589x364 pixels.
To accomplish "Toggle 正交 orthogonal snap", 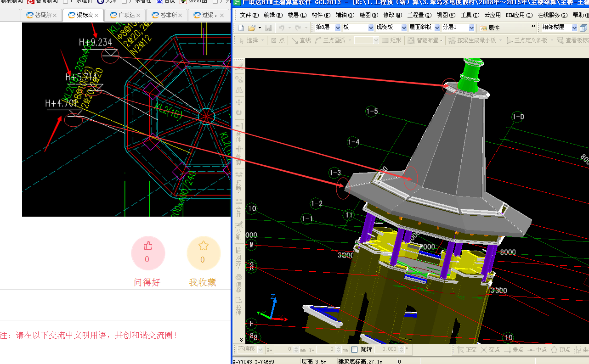I will pyautogui.click(x=467, y=350).
